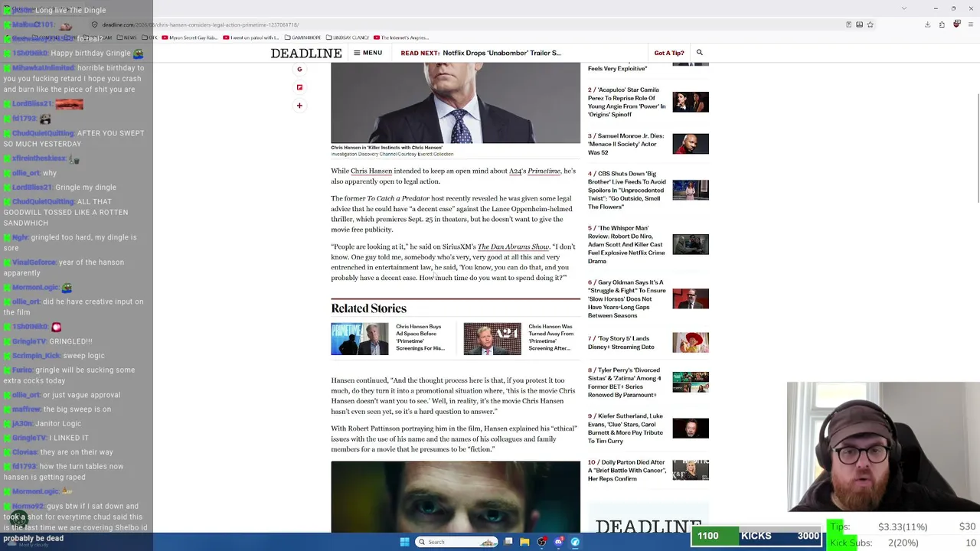
Task: Open thumbnail for CBS 'Big Brother' story
Action: click(x=691, y=190)
